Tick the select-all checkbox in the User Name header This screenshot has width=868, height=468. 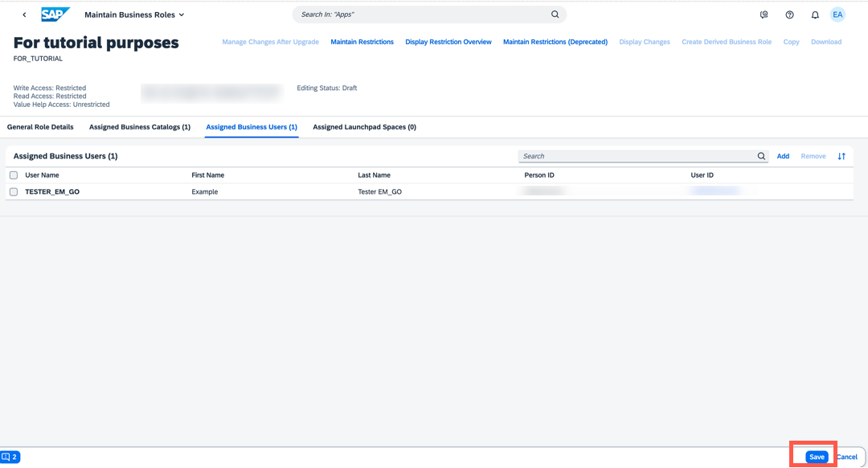pos(14,175)
